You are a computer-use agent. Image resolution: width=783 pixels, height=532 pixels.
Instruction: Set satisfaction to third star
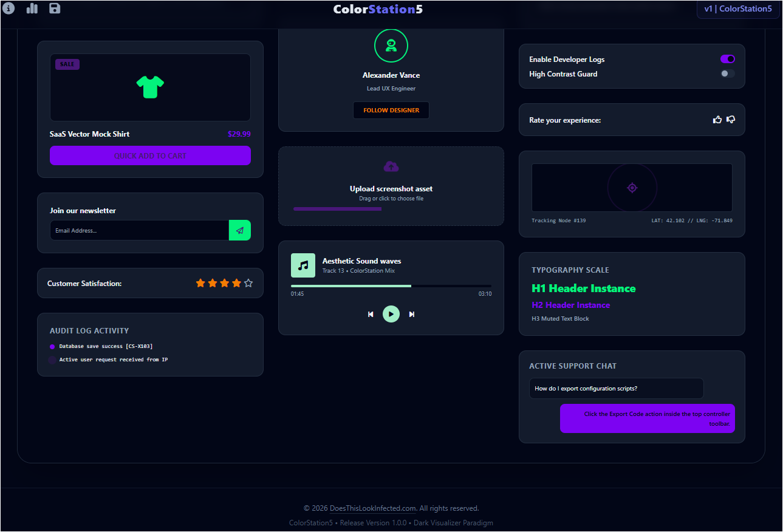point(224,283)
